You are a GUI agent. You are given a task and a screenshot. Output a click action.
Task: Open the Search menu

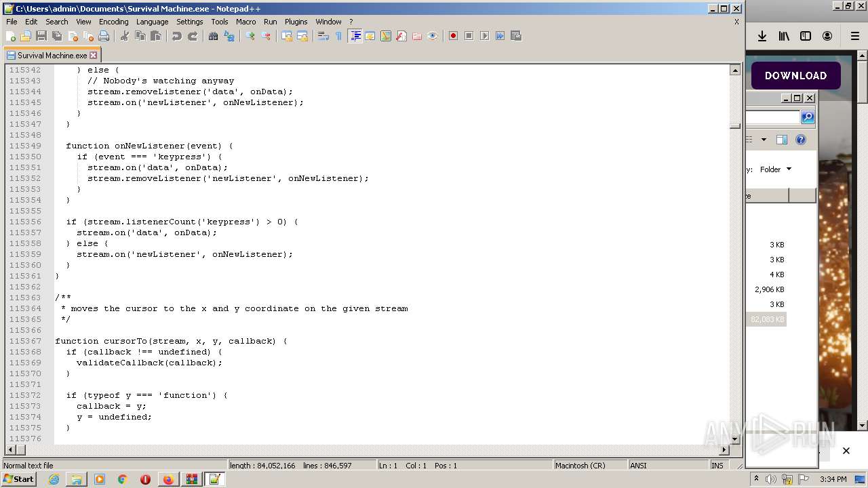[57, 22]
